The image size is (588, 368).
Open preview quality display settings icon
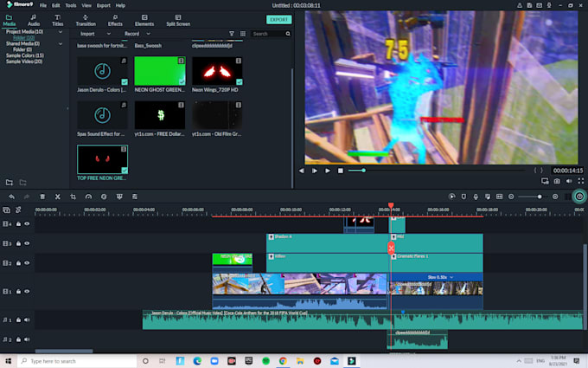(x=545, y=181)
